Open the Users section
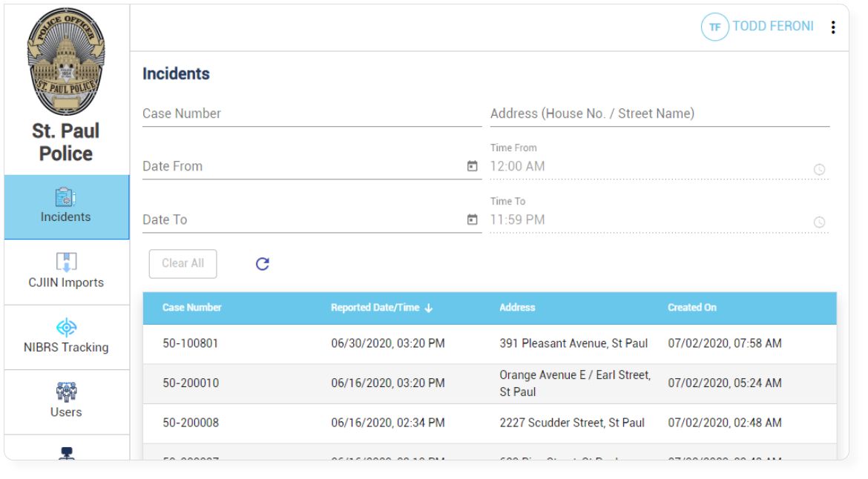 [x=67, y=402]
